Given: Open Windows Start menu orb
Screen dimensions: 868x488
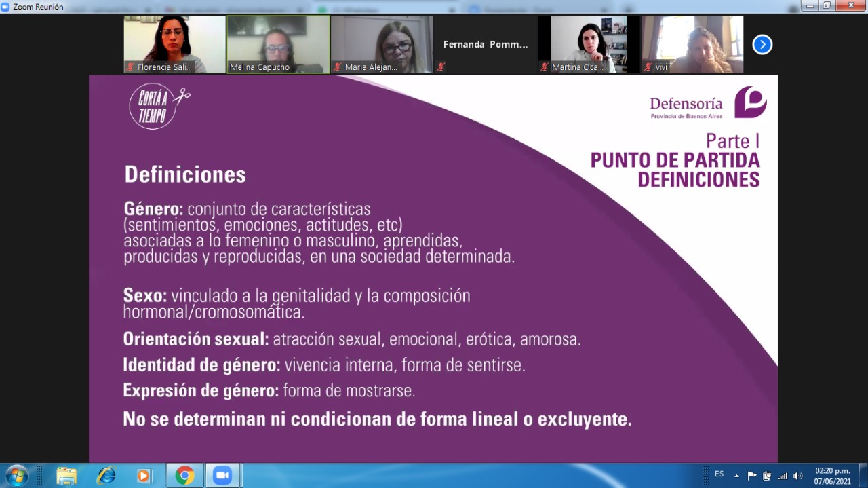Looking at the screenshot, I should click(16, 475).
